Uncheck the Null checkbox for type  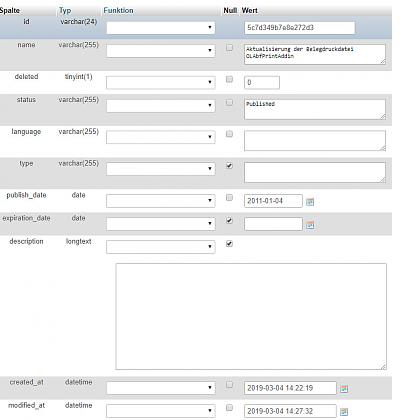pos(229,165)
